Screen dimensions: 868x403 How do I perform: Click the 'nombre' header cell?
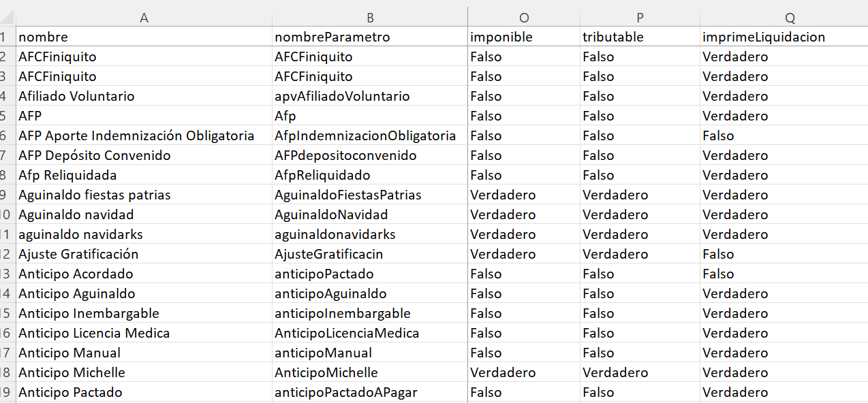tap(144, 37)
